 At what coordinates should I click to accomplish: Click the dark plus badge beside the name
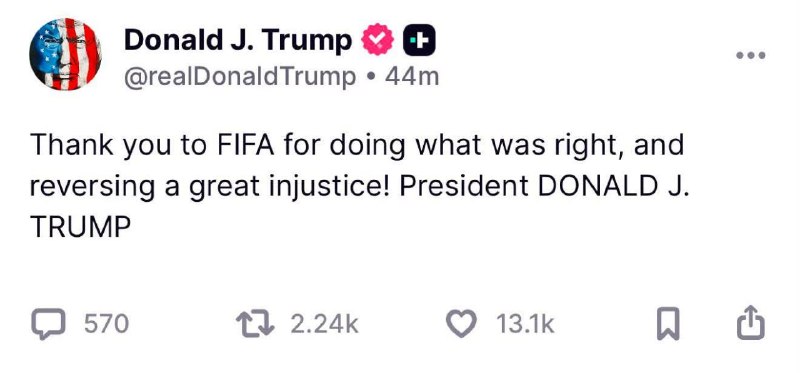[x=419, y=40]
